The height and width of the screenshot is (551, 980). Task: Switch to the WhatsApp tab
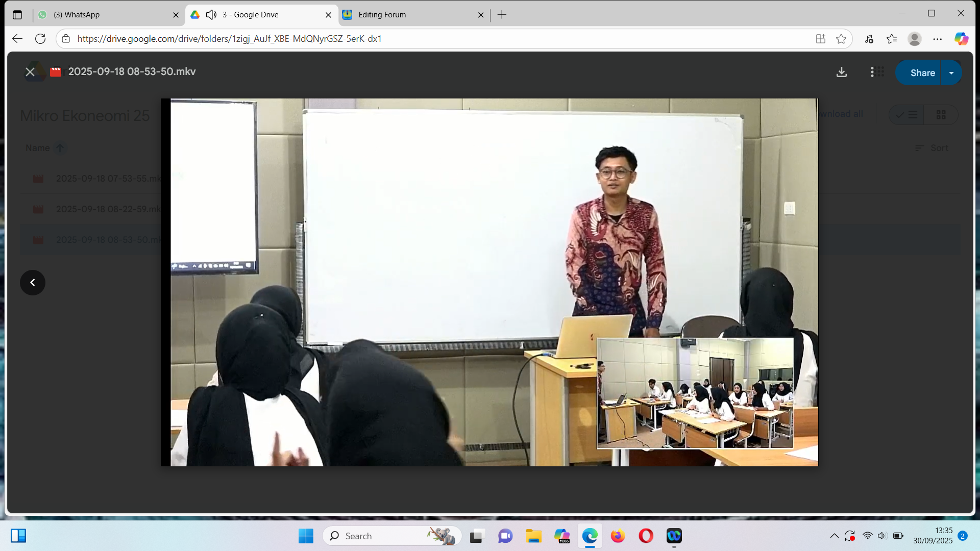coord(102,15)
